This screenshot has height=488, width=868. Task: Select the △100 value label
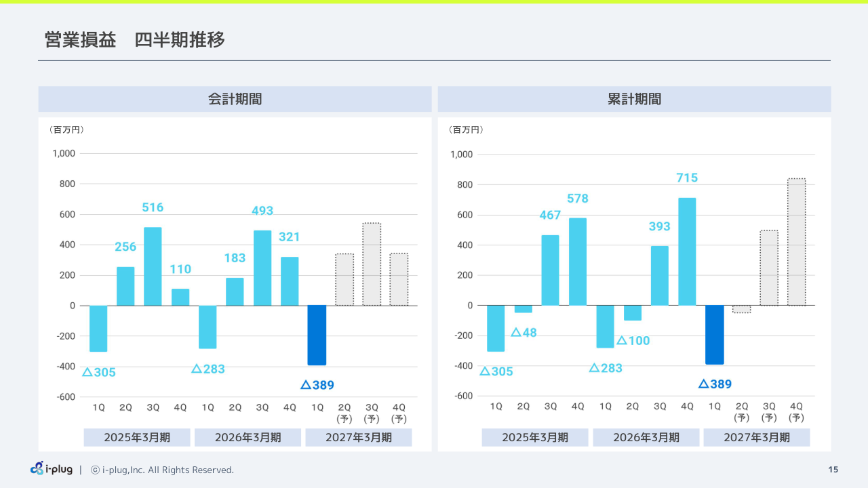pyautogui.click(x=633, y=340)
